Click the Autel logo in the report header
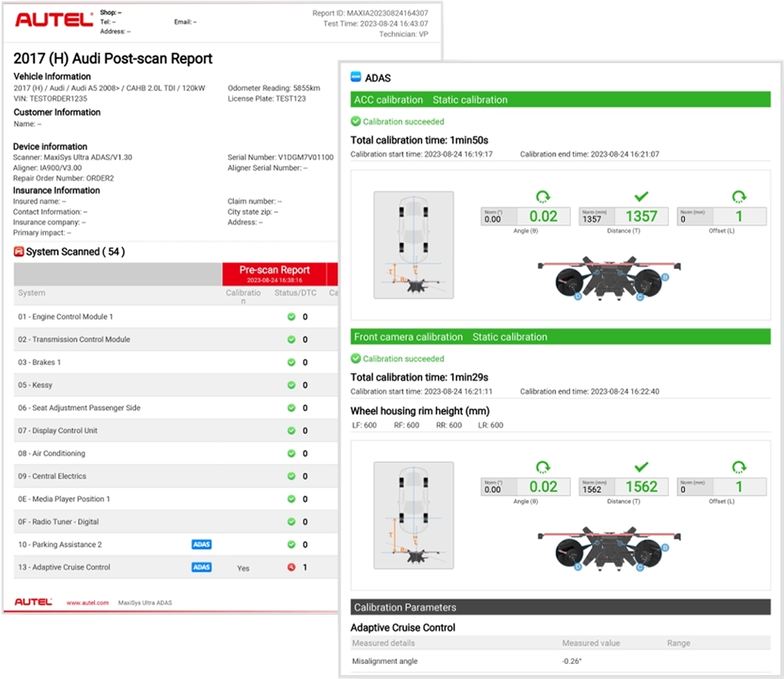The image size is (784, 679). tap(54, 20)
